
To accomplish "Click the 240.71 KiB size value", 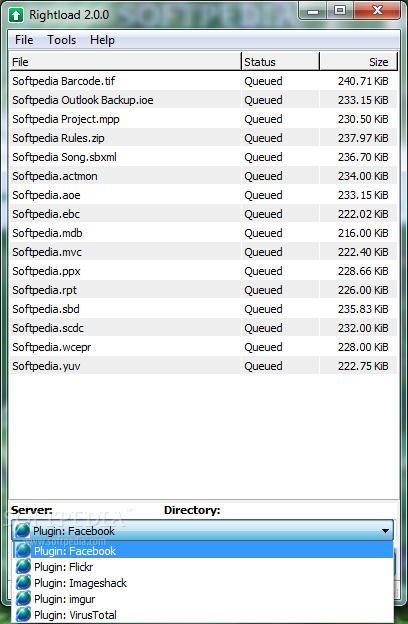I will click(x=363, y=81).
